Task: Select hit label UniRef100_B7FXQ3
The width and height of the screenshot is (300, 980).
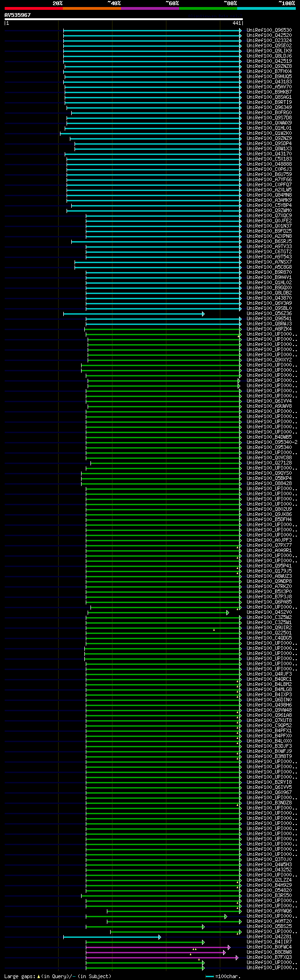Action: [x=269, y=958]
